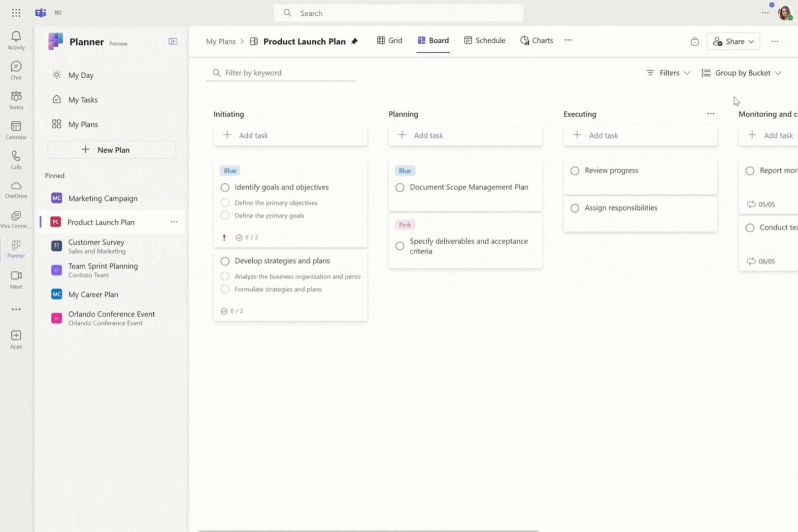Screen dimensions: 798x532
Task: Focus the Filter by keyword field
Action: tap(281, 73)
